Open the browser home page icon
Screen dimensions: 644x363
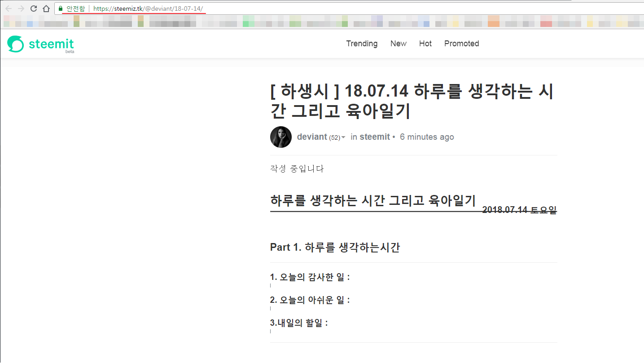[x=46, y=9]
